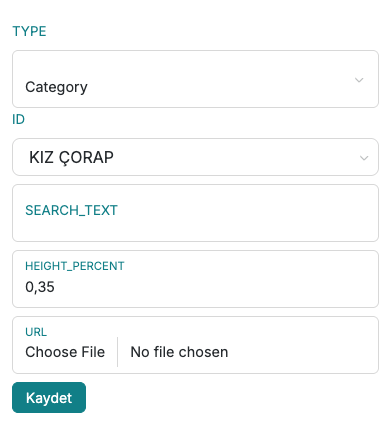Image resolution: width=391 pixels, height=426 pixels.
Task: Click the 'No file chosen' text
Action: point(179,352)
